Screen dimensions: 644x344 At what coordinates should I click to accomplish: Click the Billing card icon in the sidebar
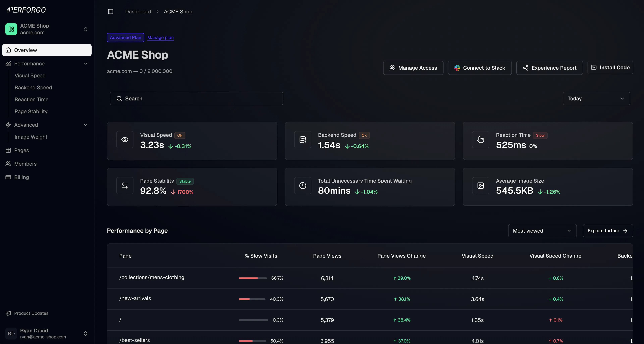tap(8, 177)
